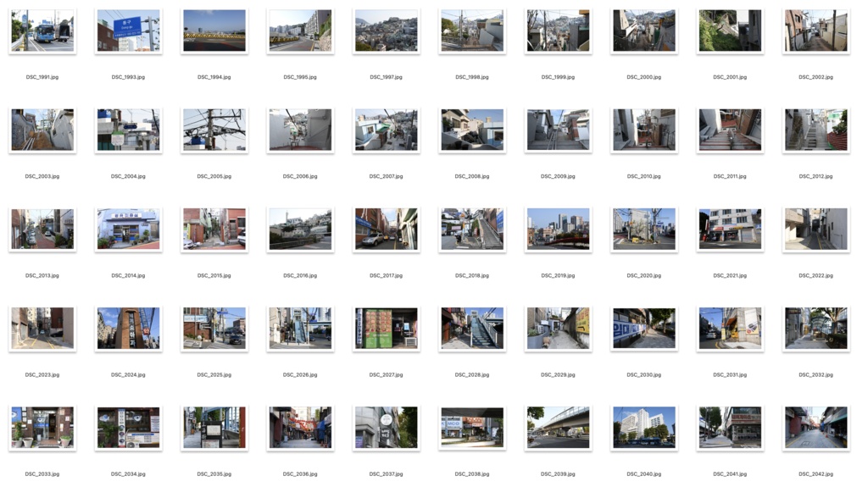Pick the DSC_2009.jpg stairway thumbnail
868x487 pixels.
[x=558, y=130]
